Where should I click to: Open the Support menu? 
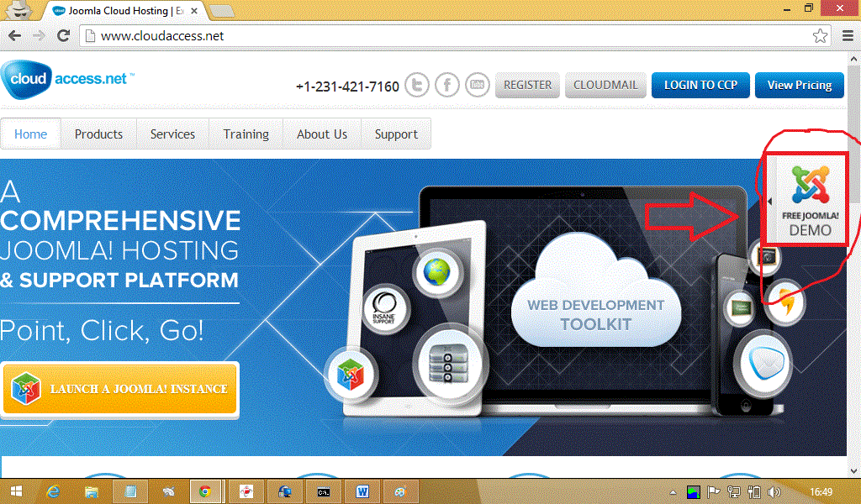pyautogui.click(x=396, y=134)
